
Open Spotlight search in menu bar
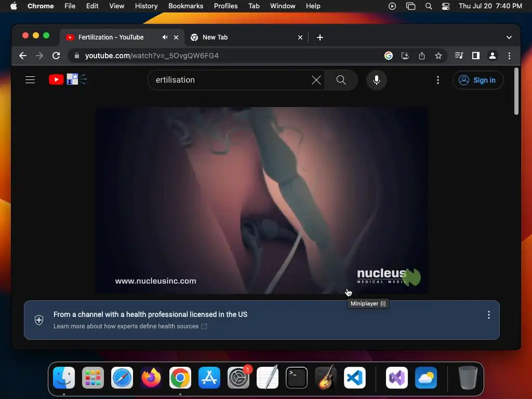coord(429,6)
